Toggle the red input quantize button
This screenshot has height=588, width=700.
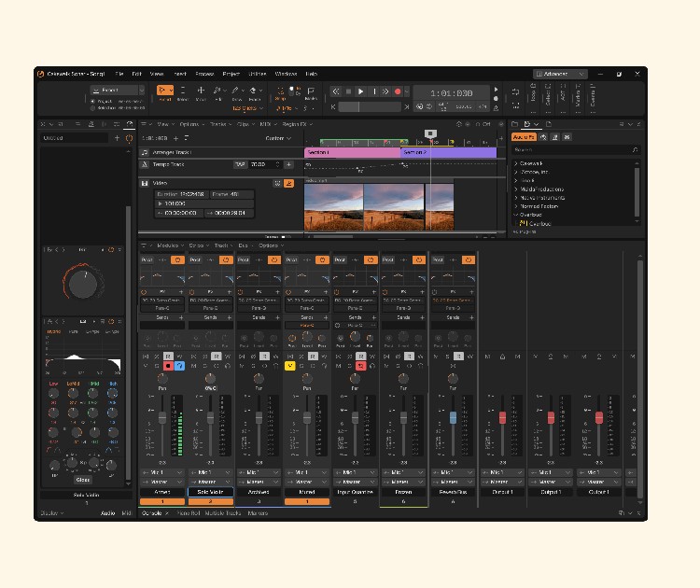(360, 366)
